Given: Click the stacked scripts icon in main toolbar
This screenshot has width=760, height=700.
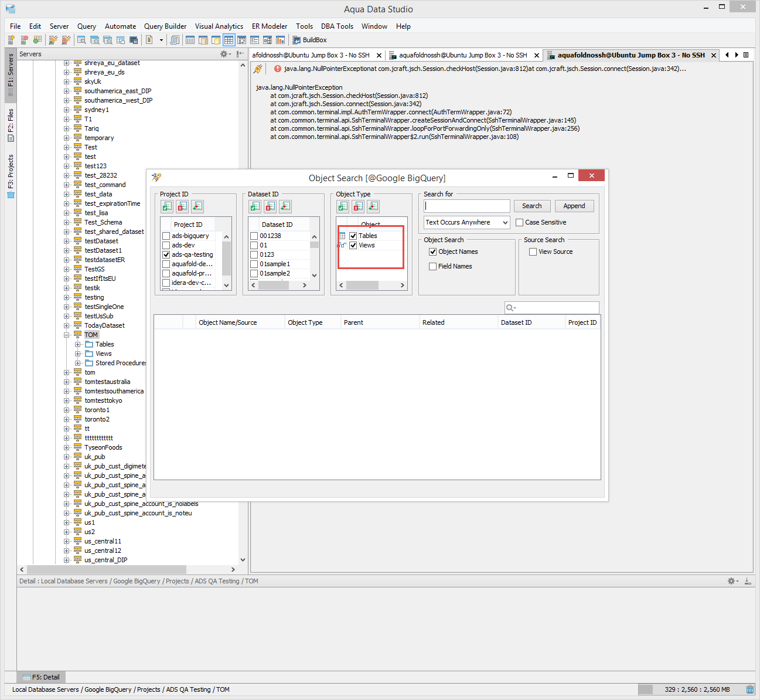Looking at the screenshot, I should click(x=175, y=40).
